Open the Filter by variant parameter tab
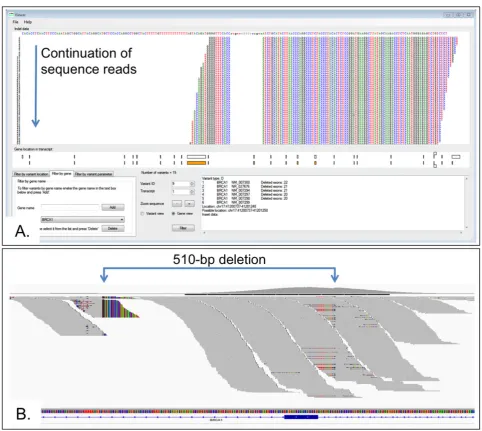This screenshot has width=482, height=431. pyautogui.click(x=94, y=174)
